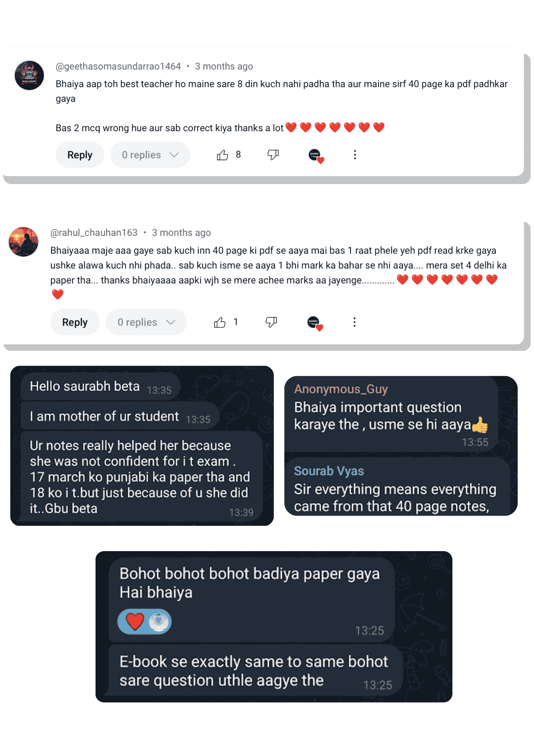Select the 'Hello saurabh beta' message bubble
Screen dimensions: 534x756
[x=100, y=387]
